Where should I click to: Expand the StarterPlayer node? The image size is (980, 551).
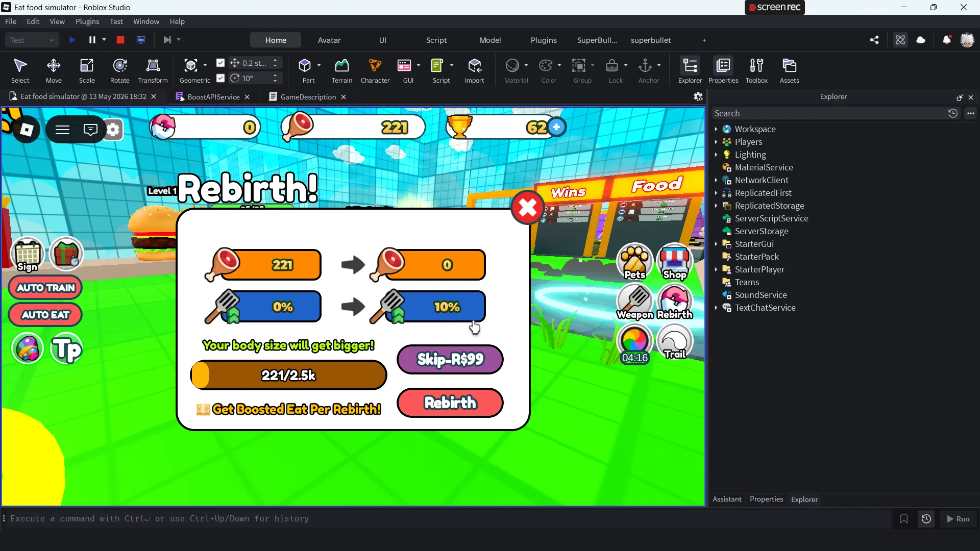tap(716, 269)
